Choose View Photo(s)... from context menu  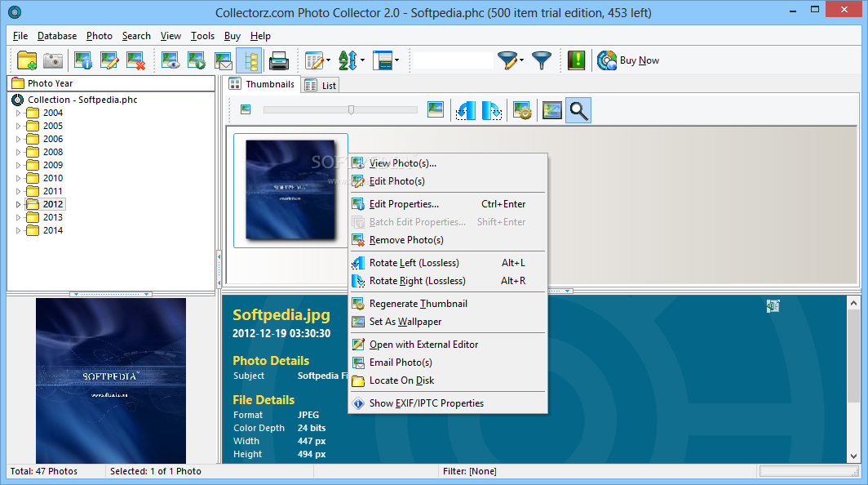tap(447, 163)
